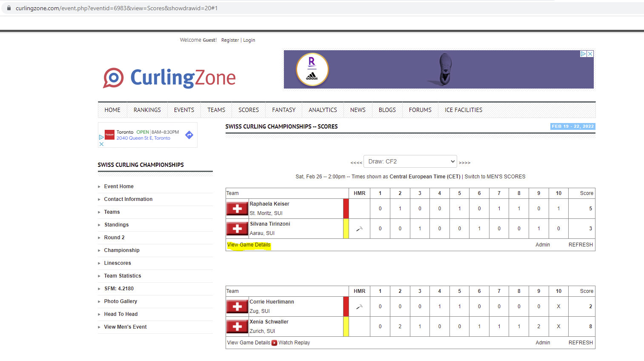Image resolution: width=644 pixels, height=361 pixels.
Task: Click the lock icon in address bar
Action: [x=9, y=8]
